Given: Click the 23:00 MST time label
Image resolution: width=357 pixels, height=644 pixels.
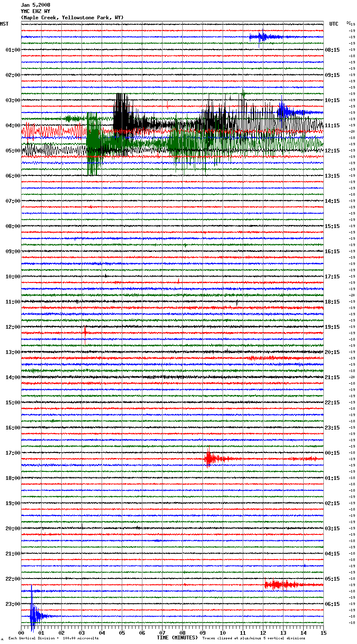Looking at the screenshot, I should (x=13, y=604).
